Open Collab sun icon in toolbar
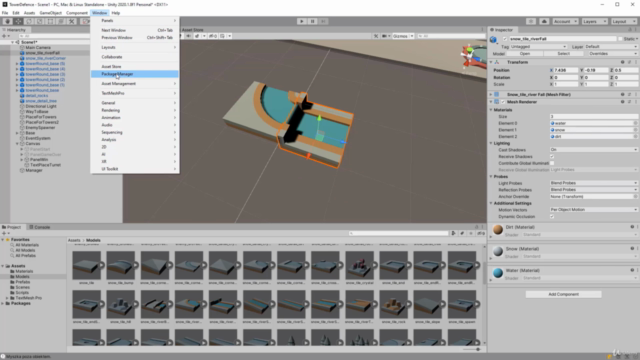Image resolution: width=640 pixels, height=360 pixels. point(531,21)
